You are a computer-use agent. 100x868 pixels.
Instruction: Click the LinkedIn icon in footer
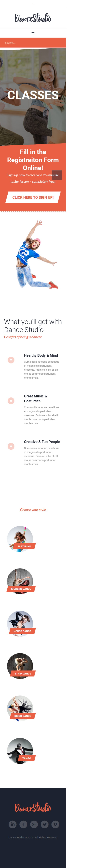pos(12,824)
